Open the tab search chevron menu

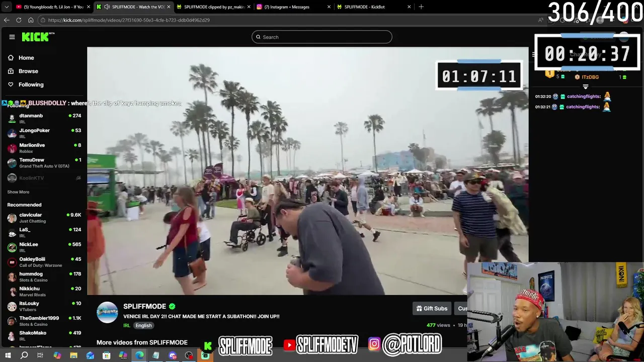pos(7,7)
